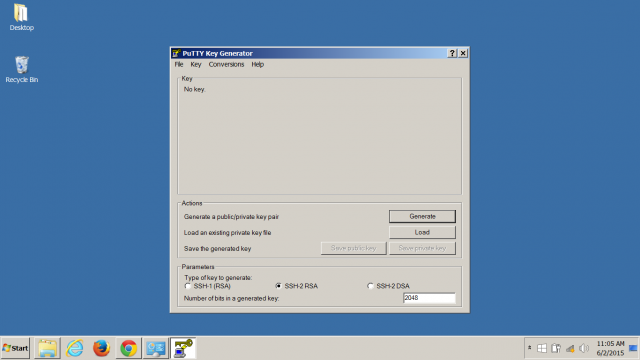Click the PuTTY Key Generator title bar icon
The height and width of the screenshot is (360, 640).
(x=176, y=53)
